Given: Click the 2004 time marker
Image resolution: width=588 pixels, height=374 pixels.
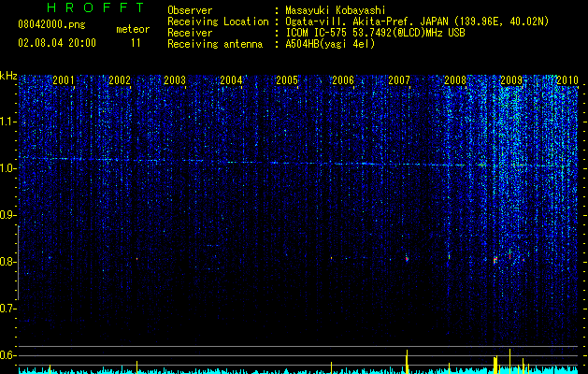Looking at the screenshot, I should [x=231, y=79].
